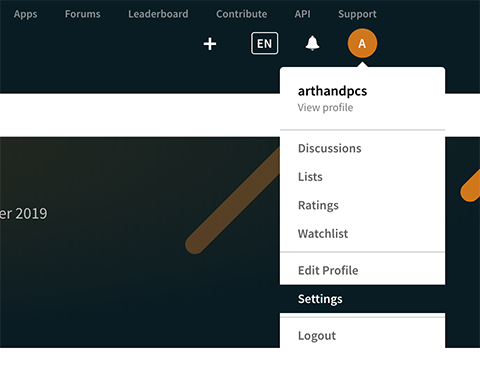
Task: Select Discussions from the user menu
Action: pyautogui.click(x=362, y=148)
